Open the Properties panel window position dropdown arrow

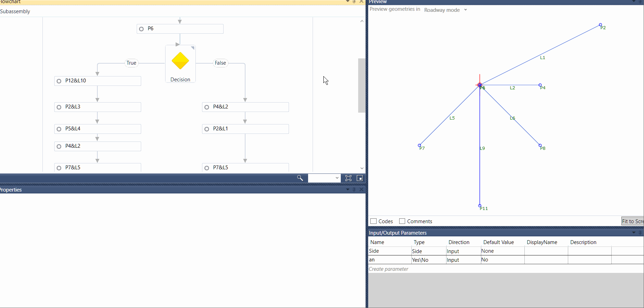pyautogui.click(x=347, y=189)
